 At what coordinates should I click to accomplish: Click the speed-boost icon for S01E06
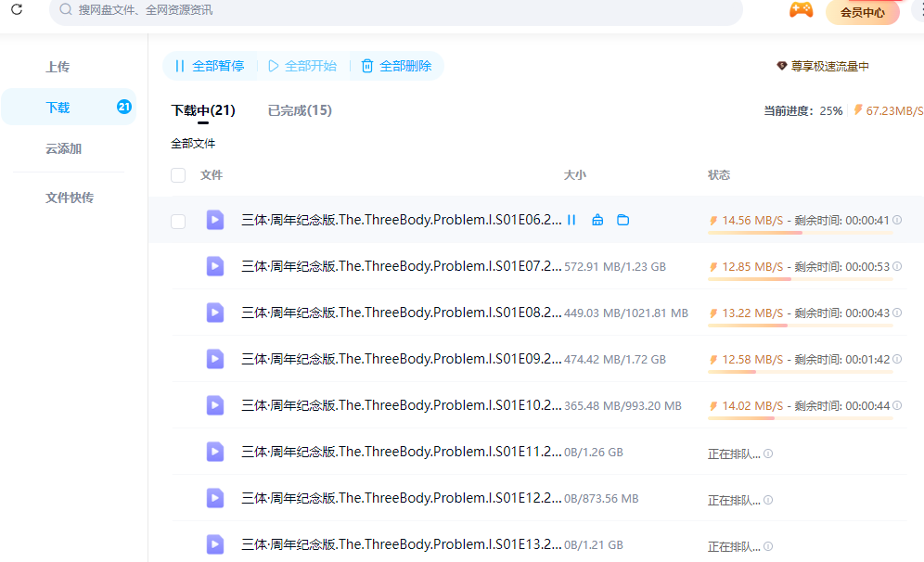point(597,220)
